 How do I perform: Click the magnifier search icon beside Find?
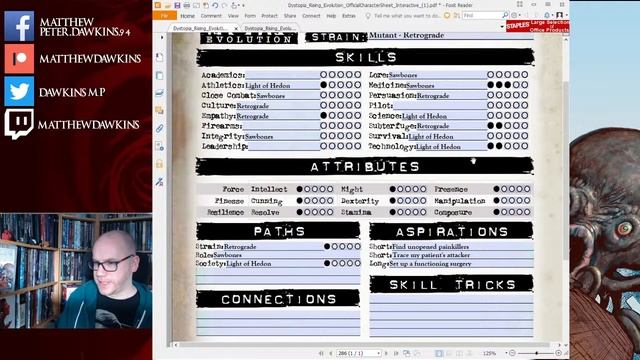click(505, 16)
